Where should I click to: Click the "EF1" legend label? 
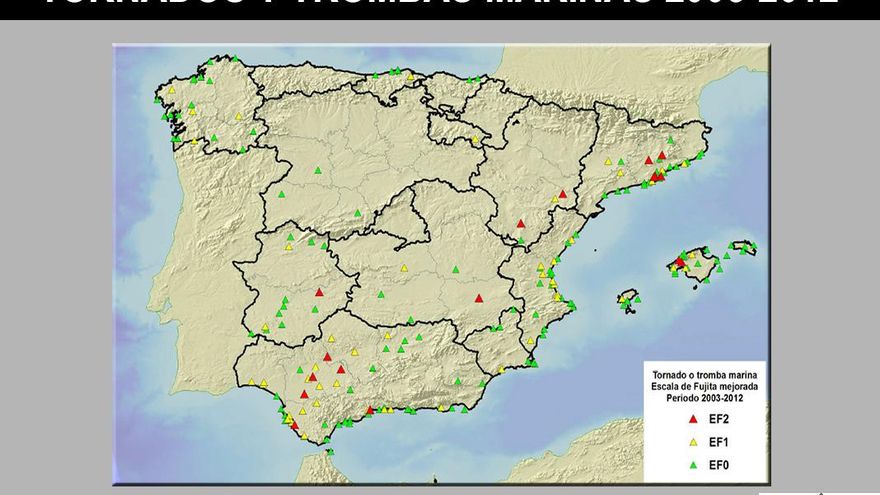(x=718, y=442)
